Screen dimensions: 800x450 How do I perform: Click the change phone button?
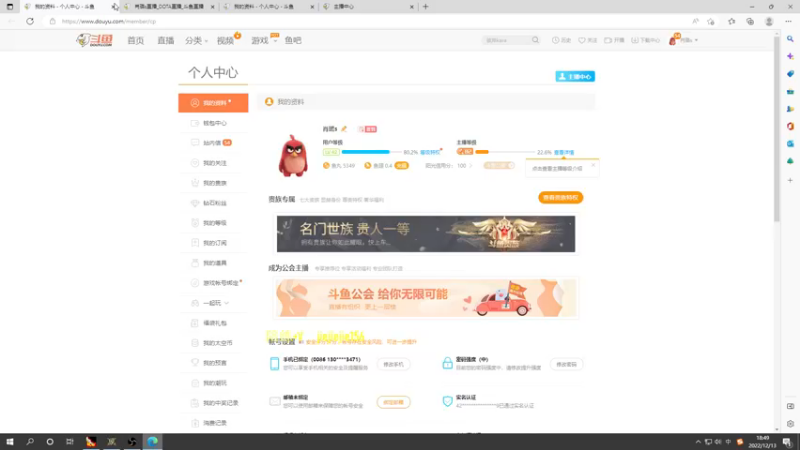tap(393, 364)
